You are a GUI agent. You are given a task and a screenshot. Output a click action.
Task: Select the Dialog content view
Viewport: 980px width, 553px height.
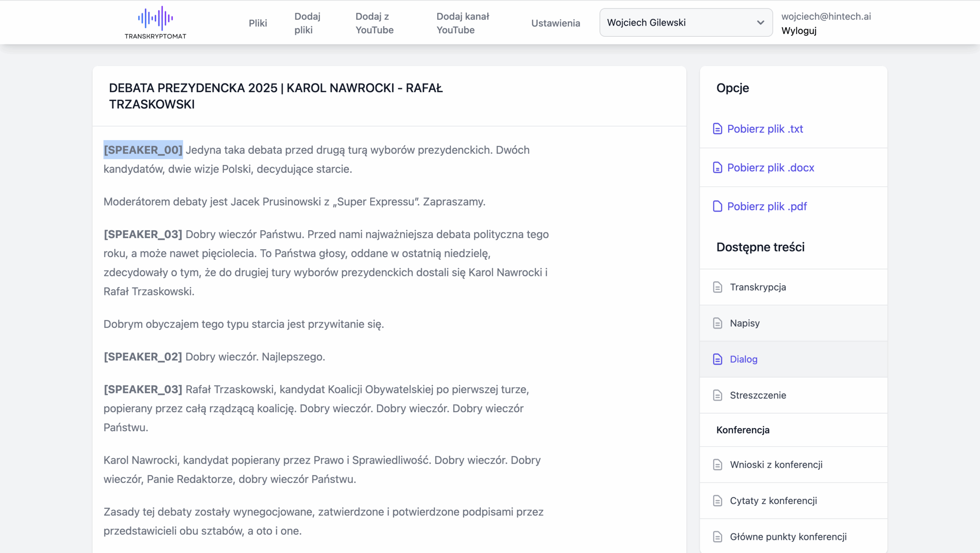tap(793, 359)
